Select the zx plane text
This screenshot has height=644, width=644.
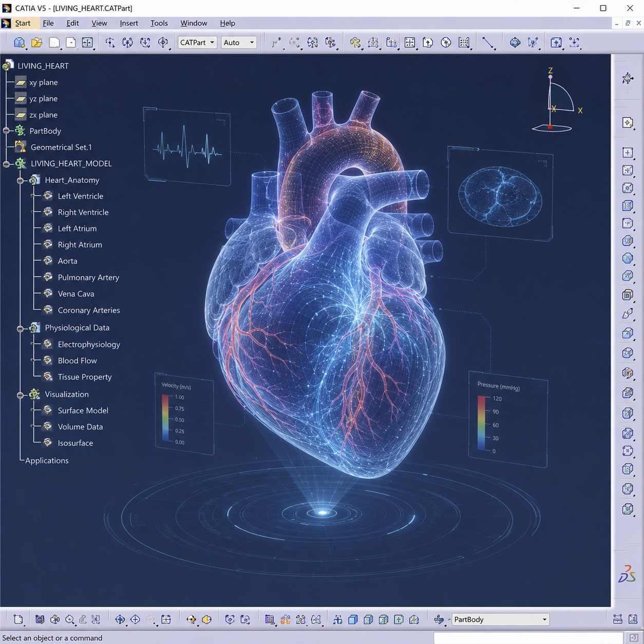pos(43,115)
